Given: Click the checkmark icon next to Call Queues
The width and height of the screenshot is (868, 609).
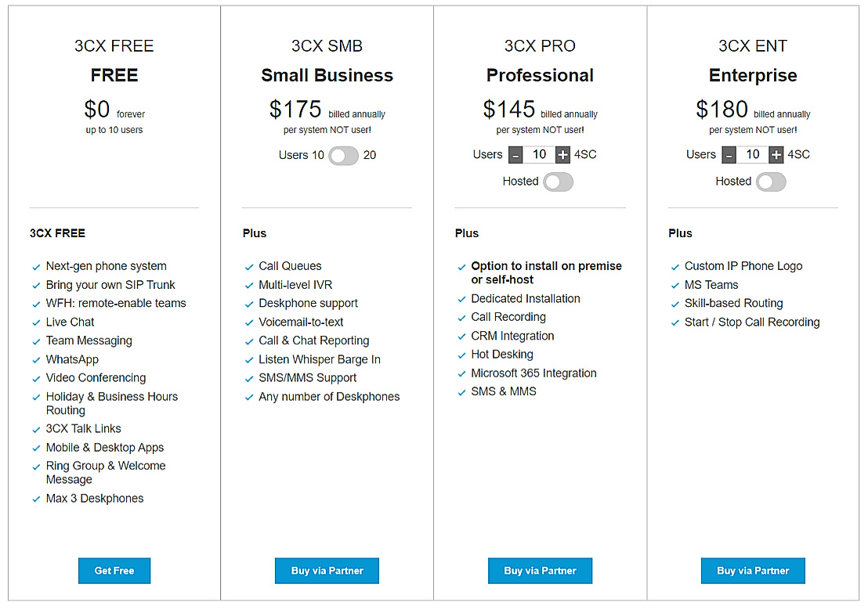Looking at the screenshot, I should [249, 266].
